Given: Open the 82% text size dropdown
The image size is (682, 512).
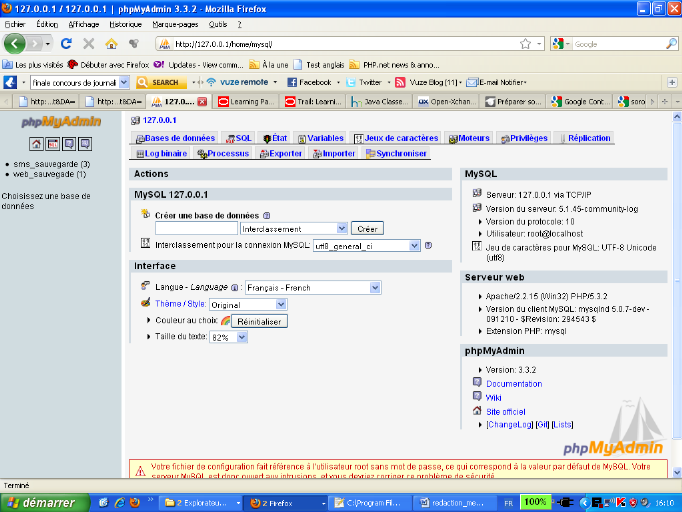Looking at the screenshot, I should tap(229, 337).
